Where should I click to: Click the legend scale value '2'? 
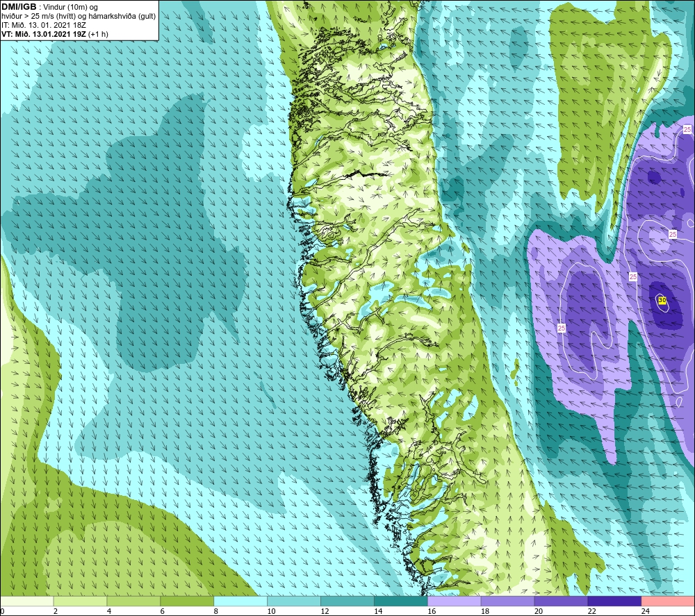[56, 611]
